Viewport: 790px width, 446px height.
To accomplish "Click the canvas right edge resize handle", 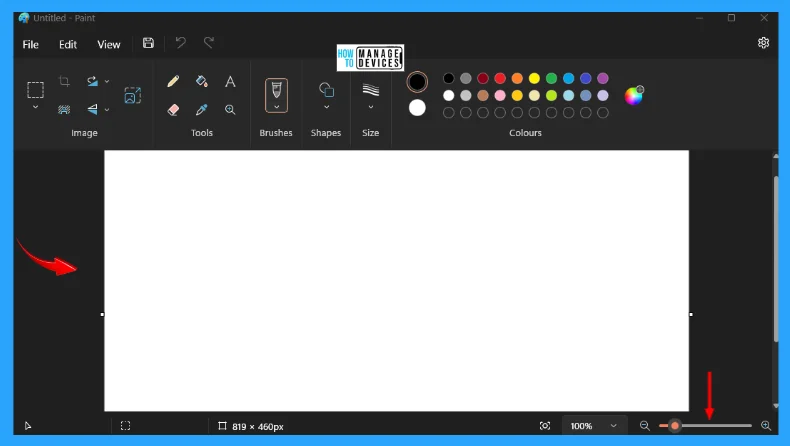I will click(x=691, y=314).
